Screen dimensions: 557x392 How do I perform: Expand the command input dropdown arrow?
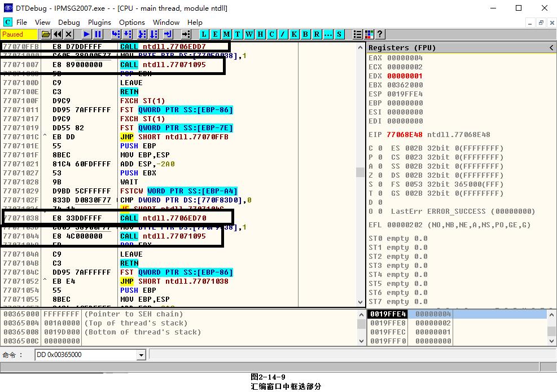pyautogui.click(x=141, y=355)
